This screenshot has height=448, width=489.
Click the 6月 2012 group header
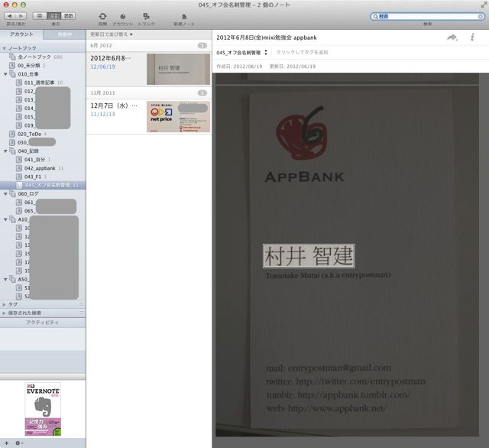click(x=149, y=46)
